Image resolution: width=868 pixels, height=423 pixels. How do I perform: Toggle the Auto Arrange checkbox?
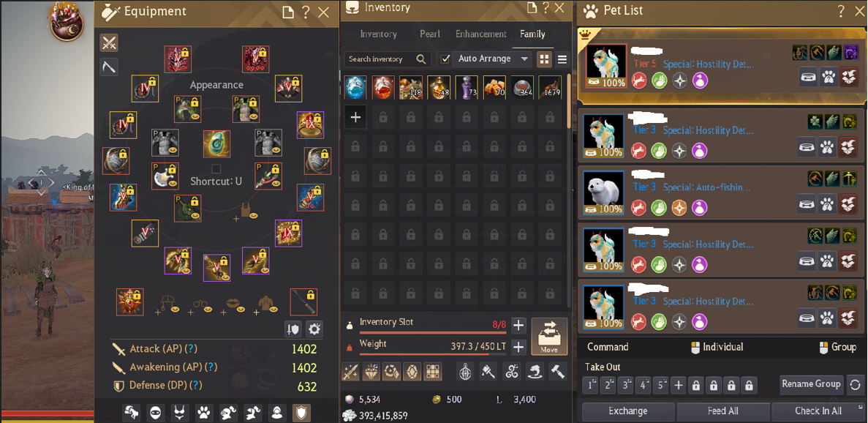[x=445, y=59]
